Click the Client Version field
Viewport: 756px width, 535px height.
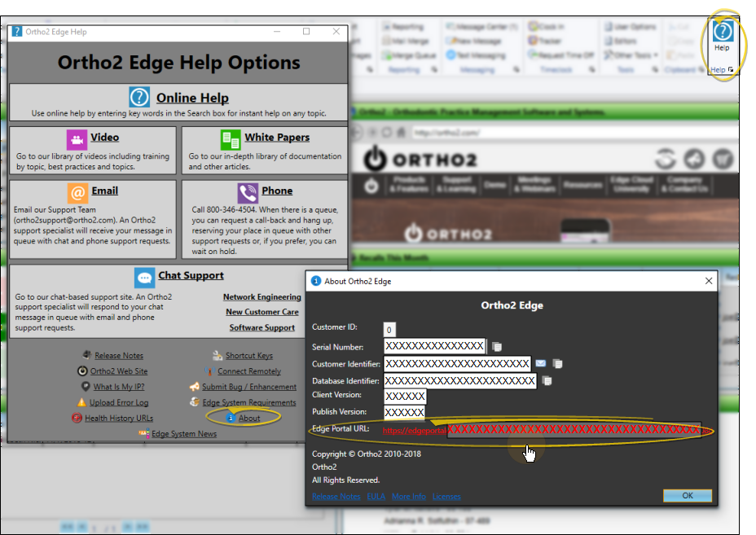[405, 397]
